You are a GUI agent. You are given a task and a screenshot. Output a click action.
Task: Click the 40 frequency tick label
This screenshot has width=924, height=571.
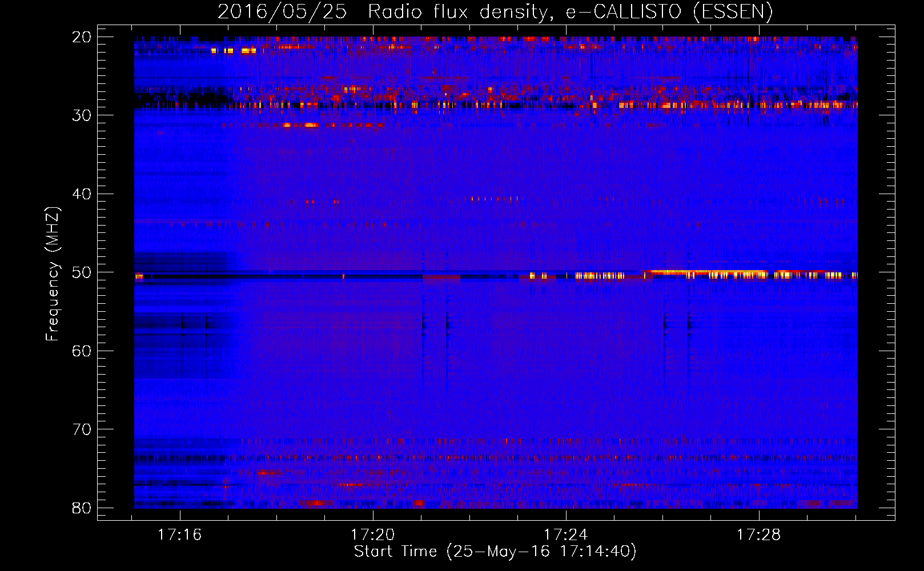(x=82, y=194)
